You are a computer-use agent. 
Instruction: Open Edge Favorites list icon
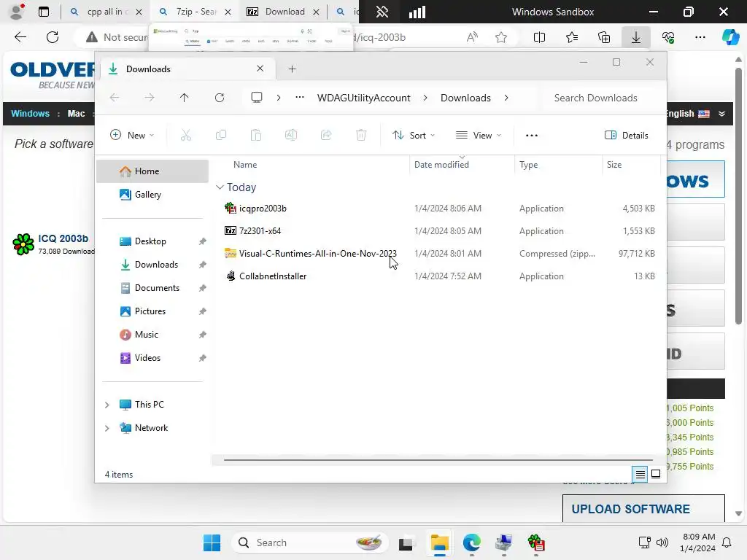coord(572,37)
